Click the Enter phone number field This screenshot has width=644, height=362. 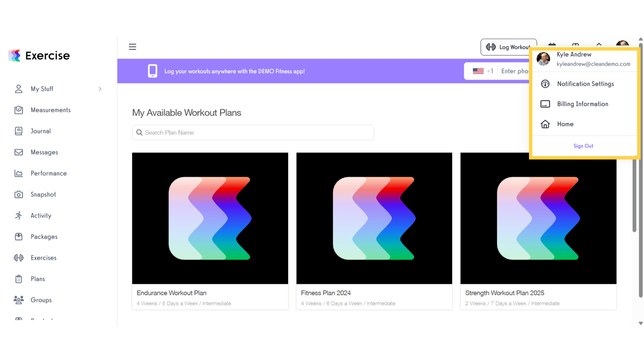pos(515,71)
